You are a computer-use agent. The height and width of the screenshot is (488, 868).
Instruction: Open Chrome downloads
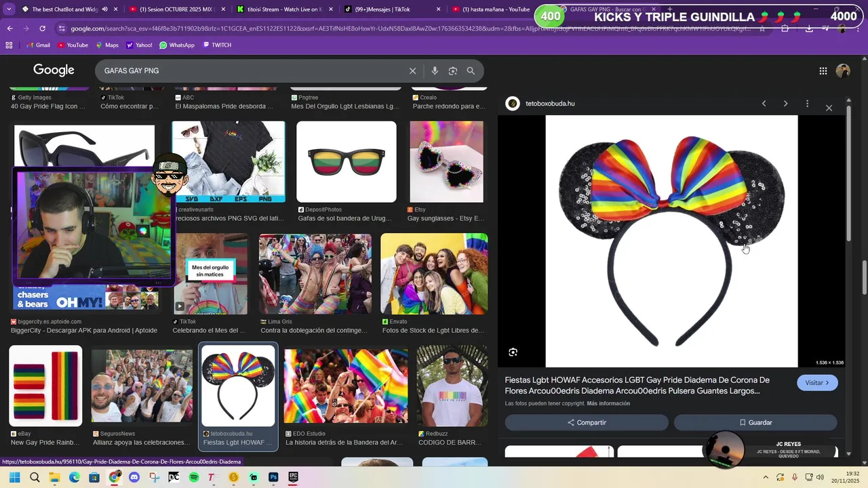[x=809, y=28]
